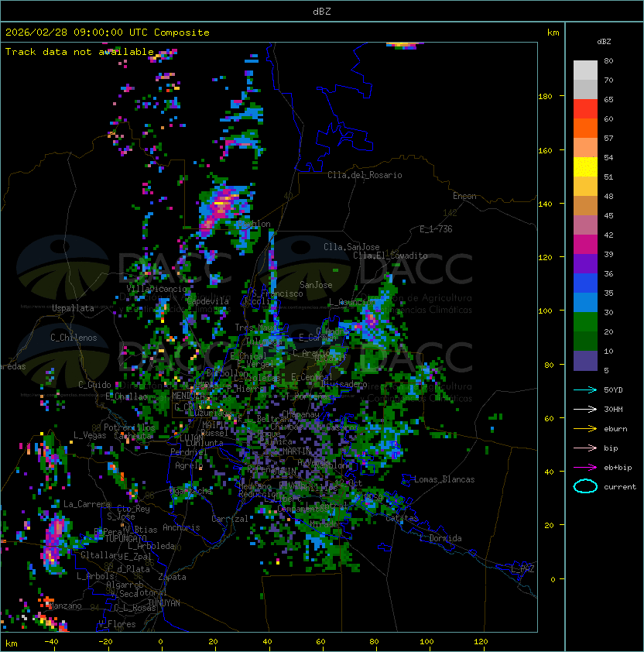The height and width of the screenshot is (652, 644).
Task: Select the Lomas_Blancas map label
Action: pyautogui.click(x=444, y=479)
